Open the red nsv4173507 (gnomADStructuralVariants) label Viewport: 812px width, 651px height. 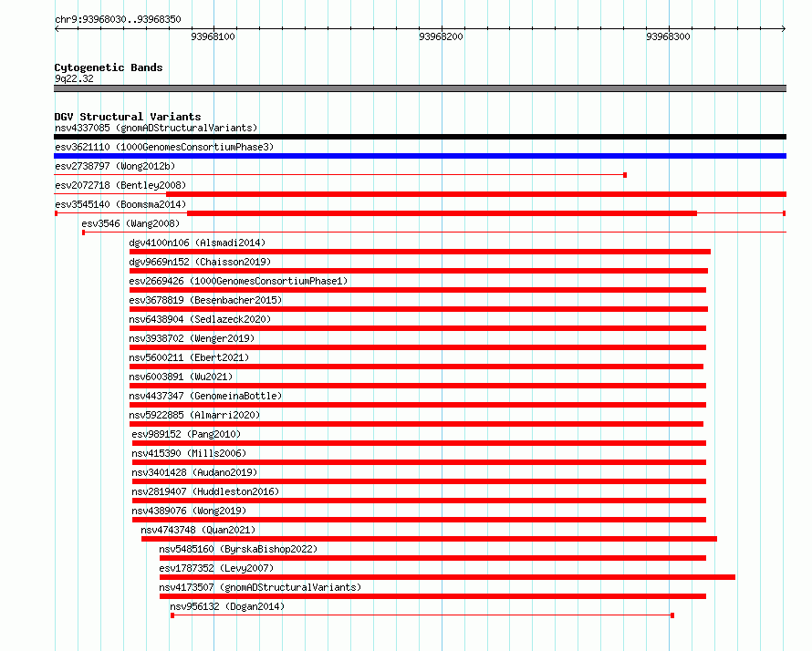click(x=260, y=587)
